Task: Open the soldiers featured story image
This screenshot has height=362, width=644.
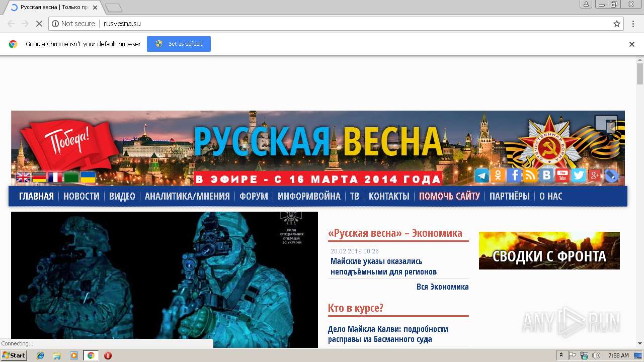Action: (165, 280)
